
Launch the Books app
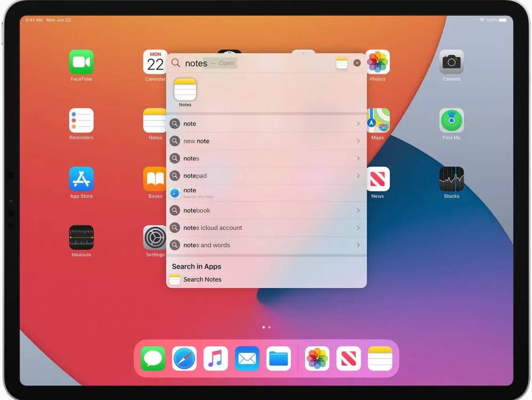point(155,179)
